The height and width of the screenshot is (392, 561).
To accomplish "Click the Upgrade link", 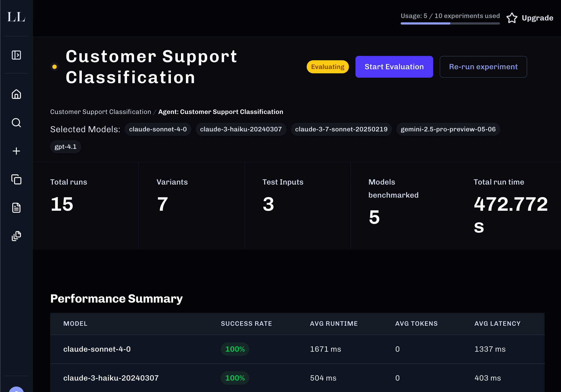I will [x=537, y=18].
